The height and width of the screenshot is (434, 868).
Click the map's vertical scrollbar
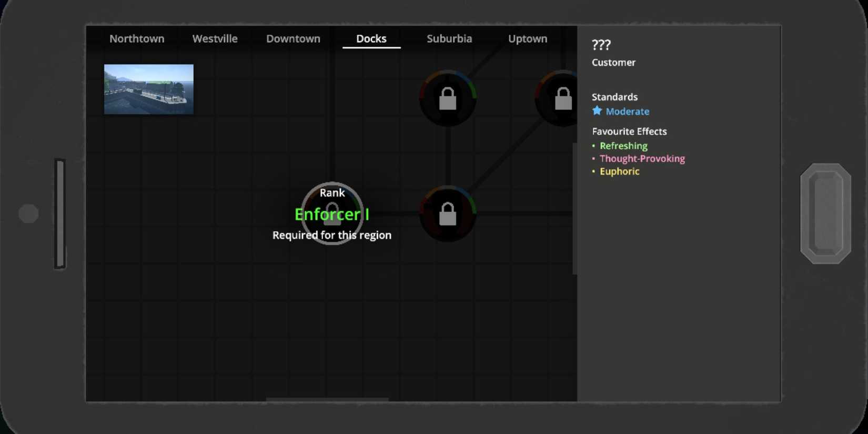pyautogui.click(x=574, y=208)
